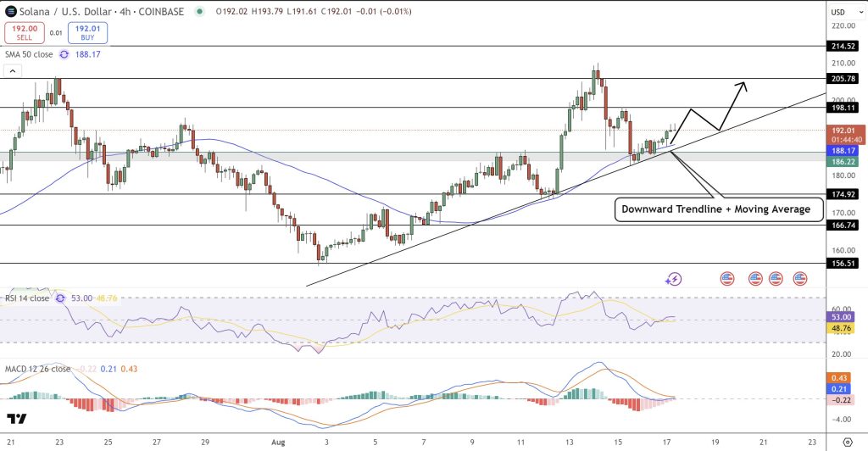Click the purple lightning event icon
Image resolution: width=868 pixels, height=451 pixels.
pos(673,279)
